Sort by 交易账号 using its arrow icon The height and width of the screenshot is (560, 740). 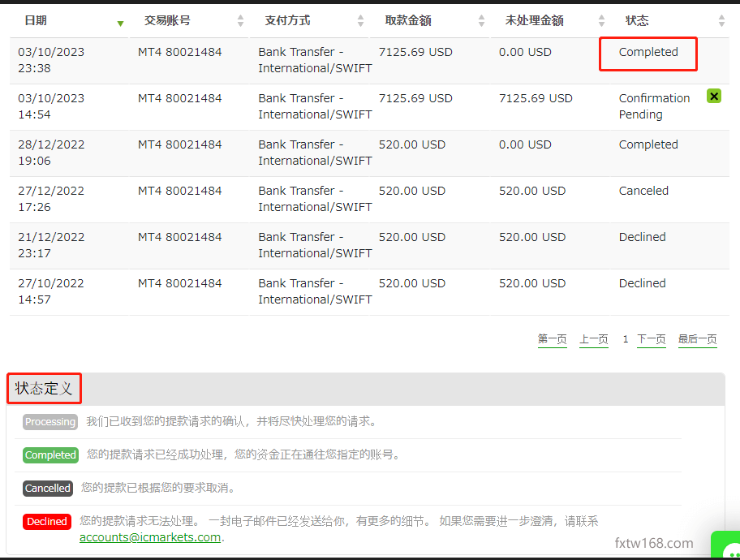[240, 20]
